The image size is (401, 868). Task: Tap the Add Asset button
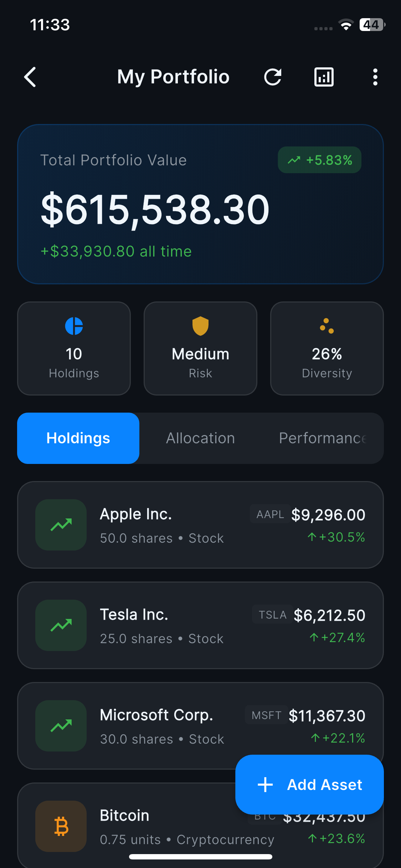coord(309,785)
